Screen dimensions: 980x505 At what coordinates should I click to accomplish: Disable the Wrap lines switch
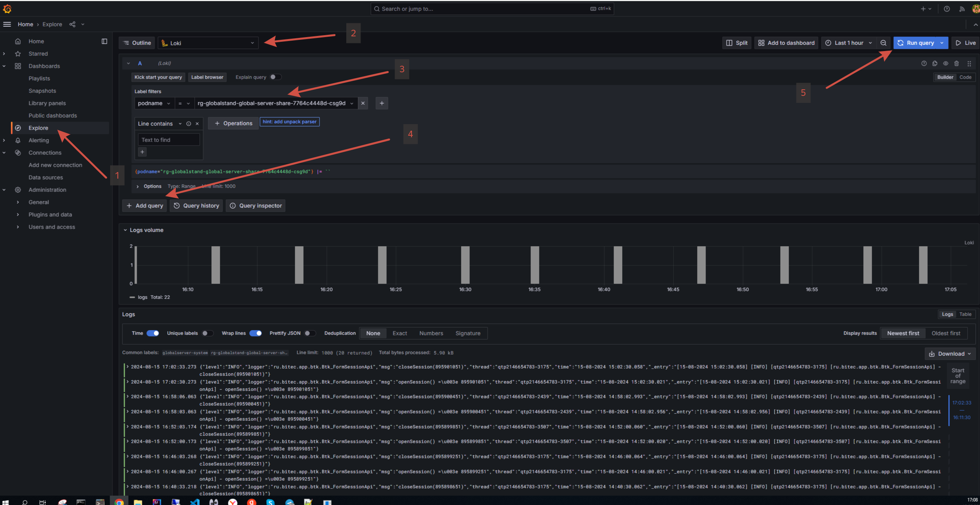[x=255, y=333]
